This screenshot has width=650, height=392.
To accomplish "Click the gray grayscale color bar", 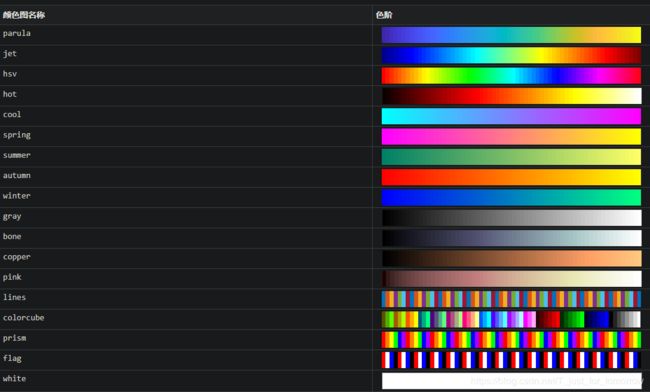I will (511, 218).
